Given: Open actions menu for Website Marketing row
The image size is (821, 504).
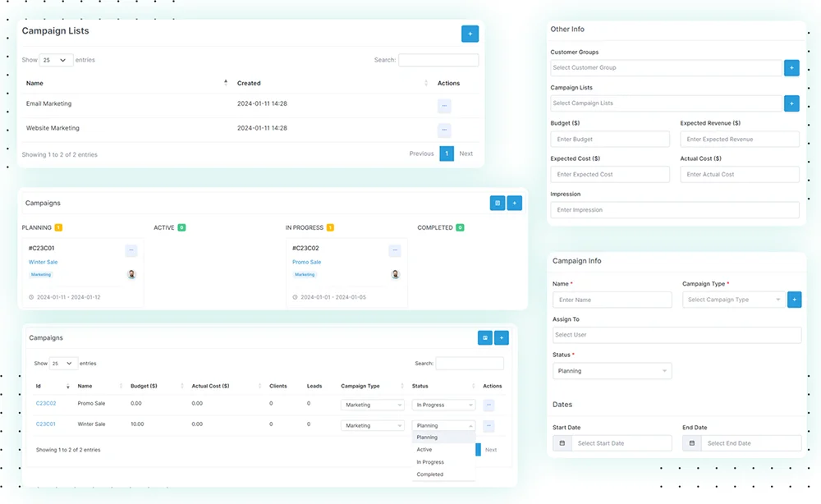Looking at the screenshot, I should (x=444, y=130).
